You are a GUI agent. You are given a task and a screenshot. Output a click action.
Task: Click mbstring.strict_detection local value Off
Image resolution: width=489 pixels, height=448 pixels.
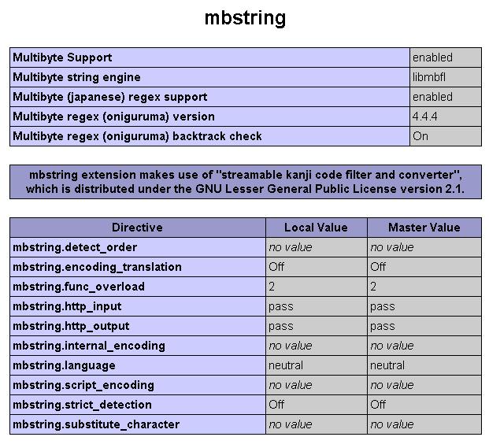click(276, 405)
